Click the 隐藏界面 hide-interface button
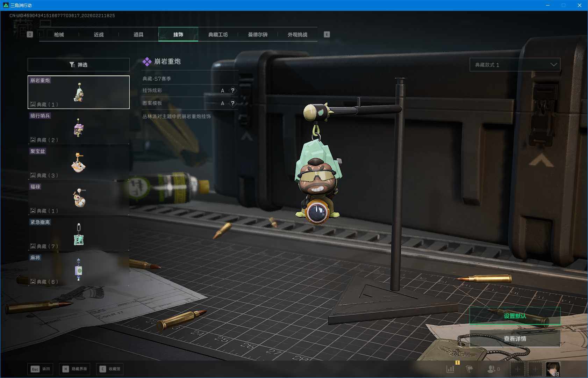 click(x=75, y=369)
